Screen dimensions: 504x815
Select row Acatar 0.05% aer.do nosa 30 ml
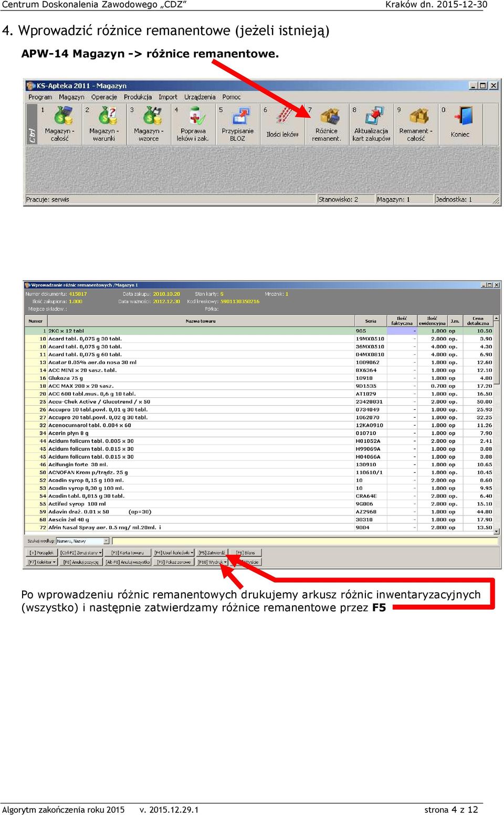click(259, 363)
